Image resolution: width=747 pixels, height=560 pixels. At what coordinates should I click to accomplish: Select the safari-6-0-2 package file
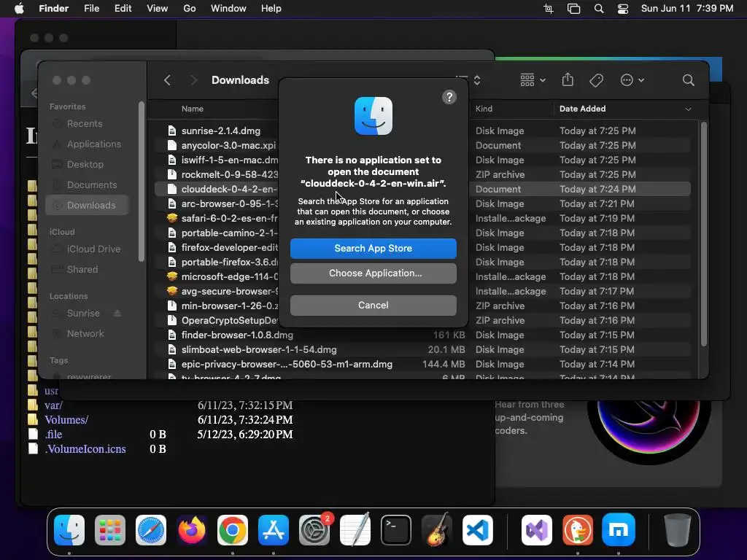tap(422, 219)
